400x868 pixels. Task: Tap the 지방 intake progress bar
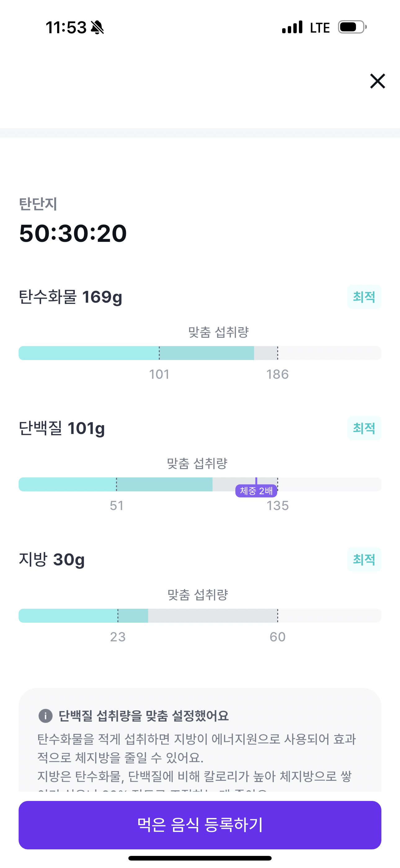tap(200, 616)
